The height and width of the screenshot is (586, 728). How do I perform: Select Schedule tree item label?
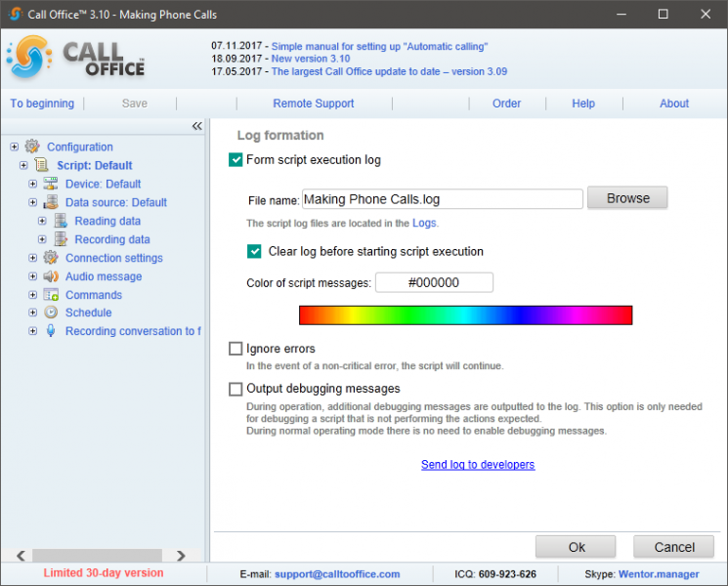[88, 313]
